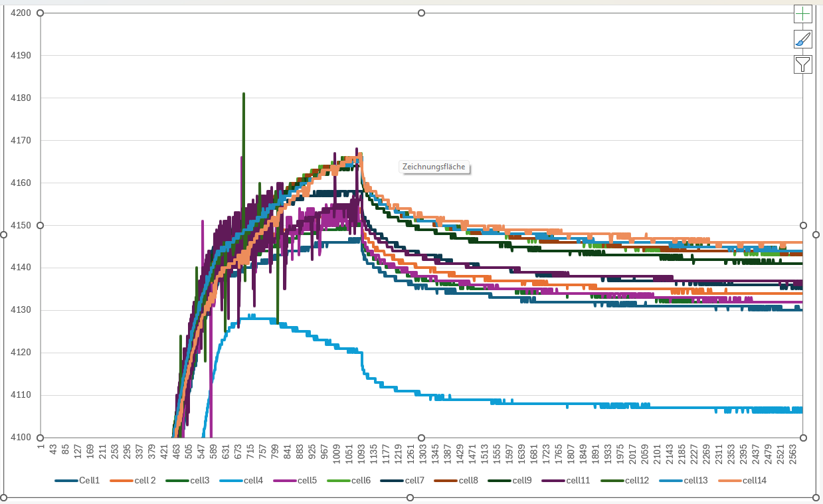Click the 4110 vertical axis label
823x504 pixels.
(21, 395)
